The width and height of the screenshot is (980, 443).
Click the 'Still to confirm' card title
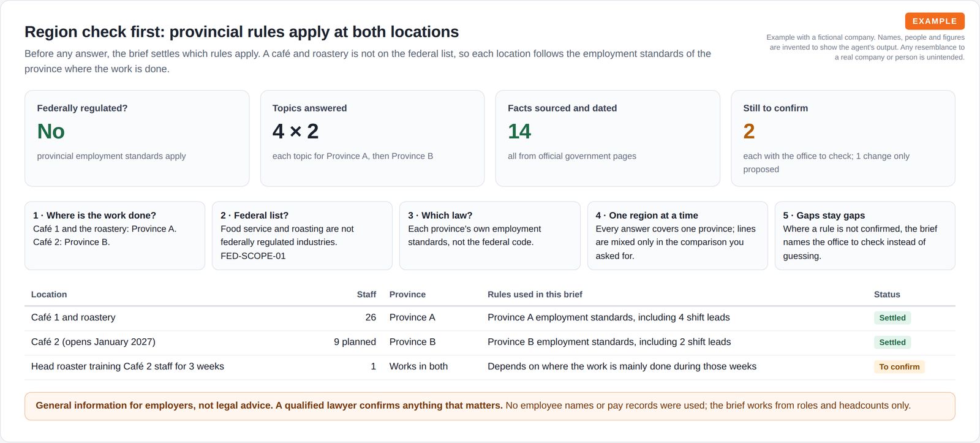775,108
